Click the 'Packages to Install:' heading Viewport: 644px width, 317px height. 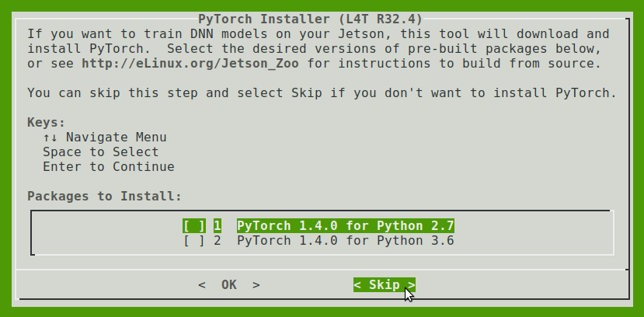click(105, 197)
